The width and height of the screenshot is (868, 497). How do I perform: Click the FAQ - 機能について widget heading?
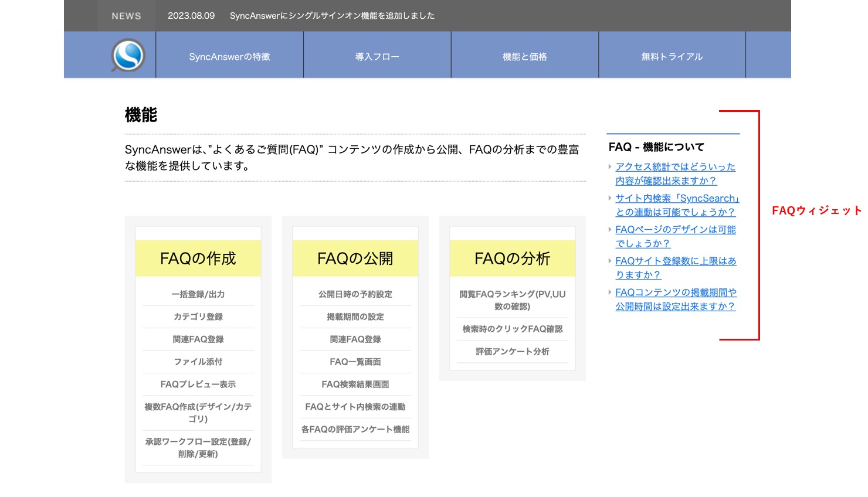pos(656,147)
